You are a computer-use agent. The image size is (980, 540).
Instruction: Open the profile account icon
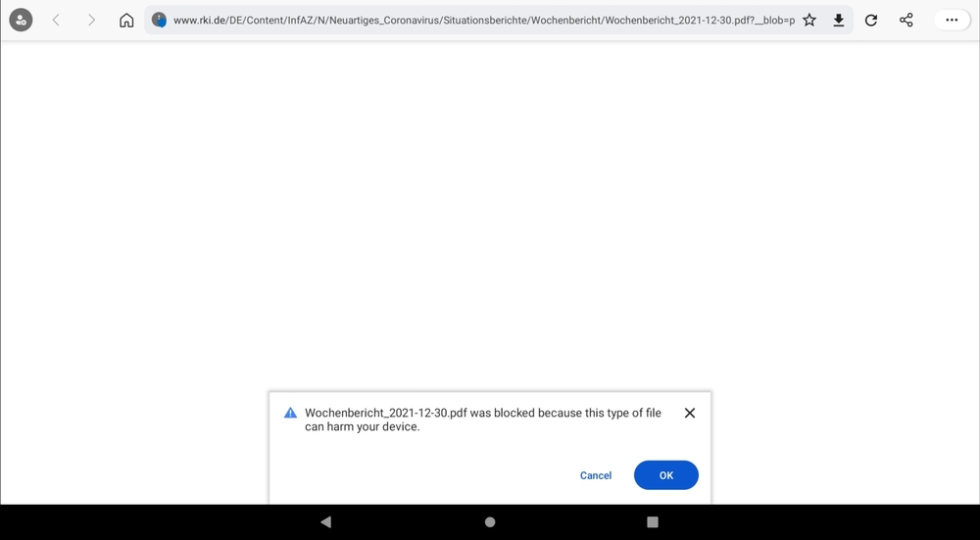point(21,20)
